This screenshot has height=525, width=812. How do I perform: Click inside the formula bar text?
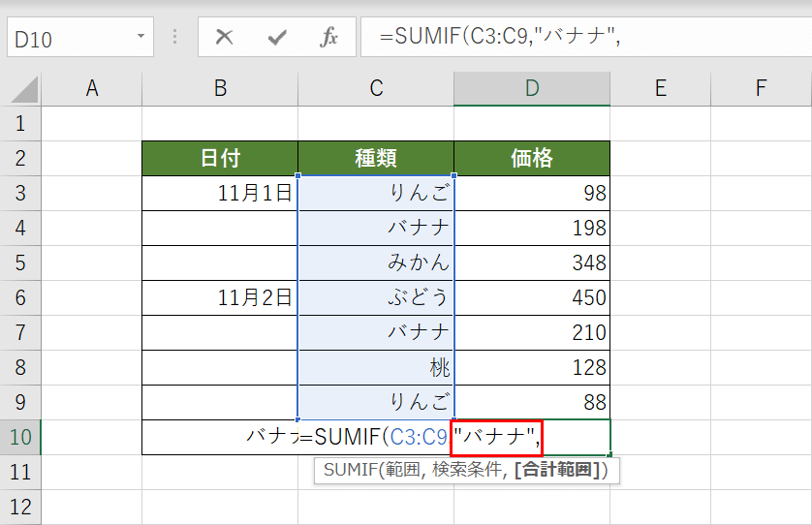pos(581,38)
